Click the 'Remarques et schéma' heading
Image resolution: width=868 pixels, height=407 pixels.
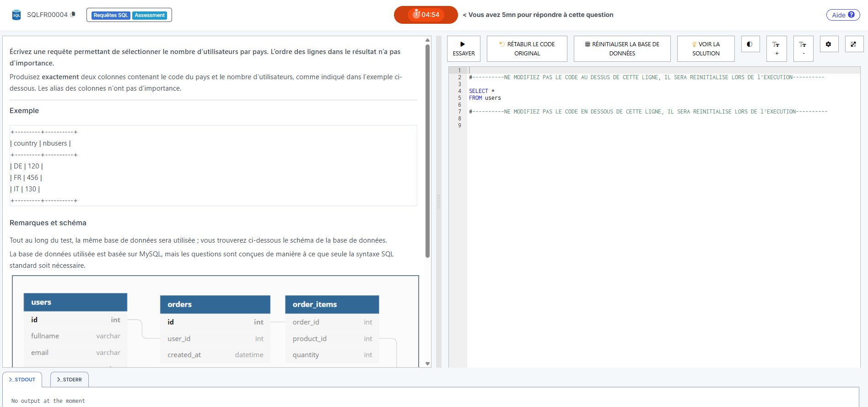click(48, 223)
